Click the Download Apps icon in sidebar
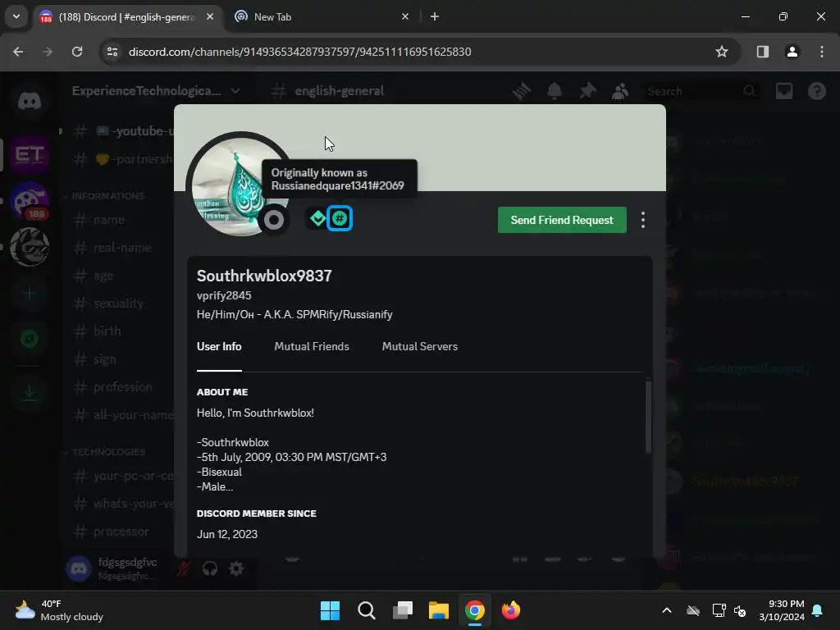The height and width of the screenshot is (630, 840). point(30,393)
